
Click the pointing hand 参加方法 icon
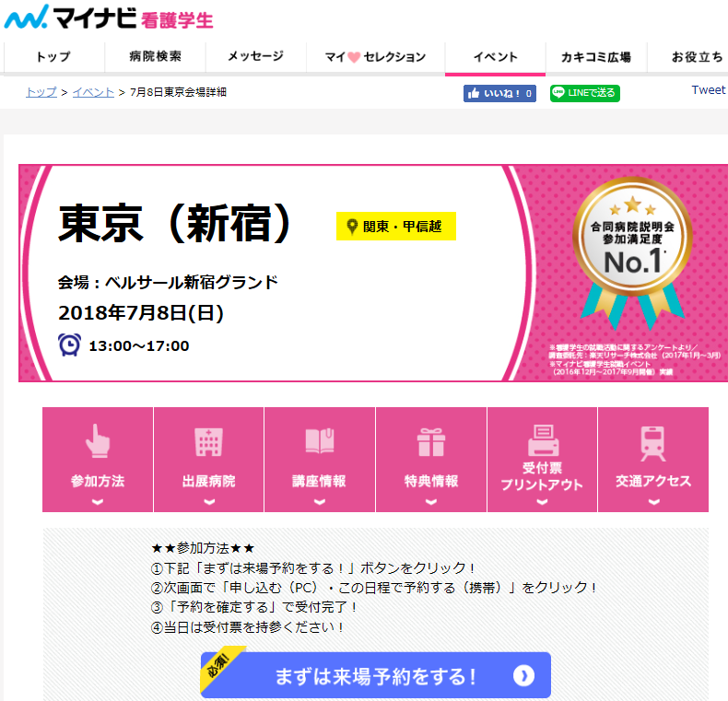coord(98,440)
